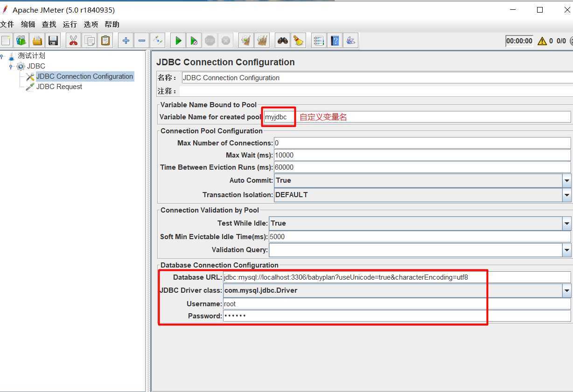Screen dimensions: 573x392
Task: Open the Transaction Isolation dropdown
Action: (x=566, y=195)
